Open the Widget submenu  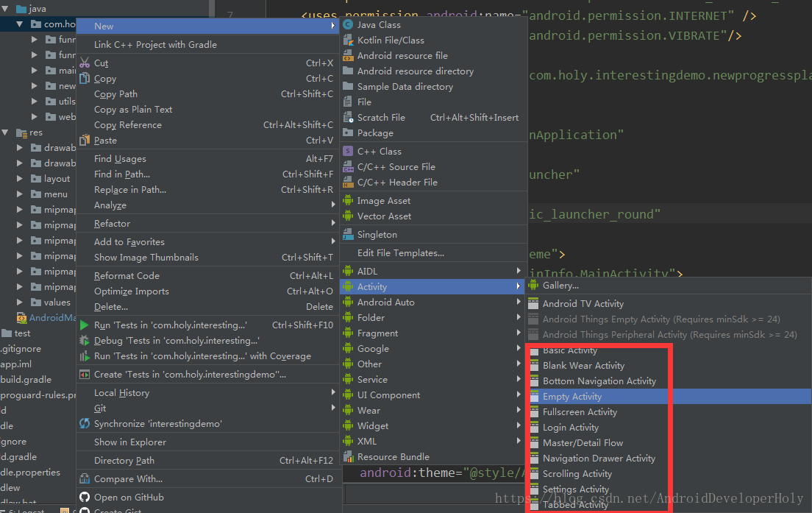pos(432,426)
